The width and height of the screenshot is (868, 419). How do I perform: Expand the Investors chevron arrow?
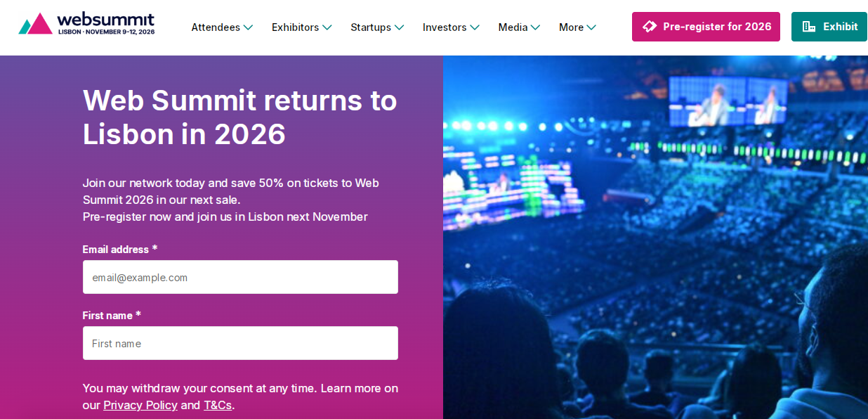click(x=475, y=27)
